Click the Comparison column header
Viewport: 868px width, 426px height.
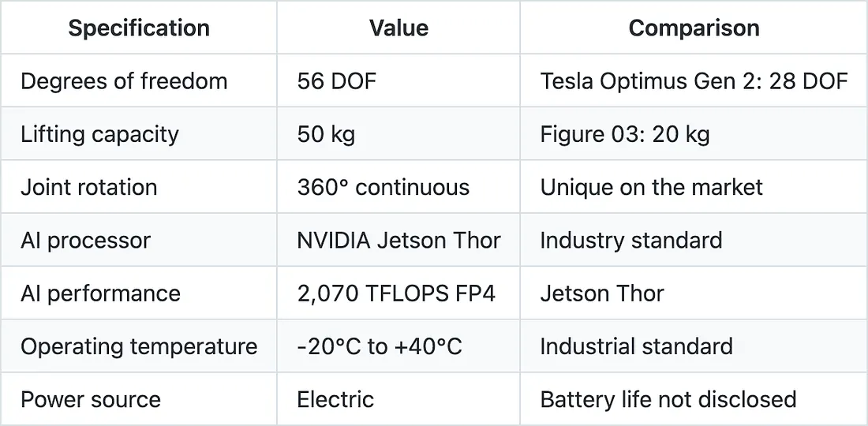pyautogui.click(x=694, y=28)
